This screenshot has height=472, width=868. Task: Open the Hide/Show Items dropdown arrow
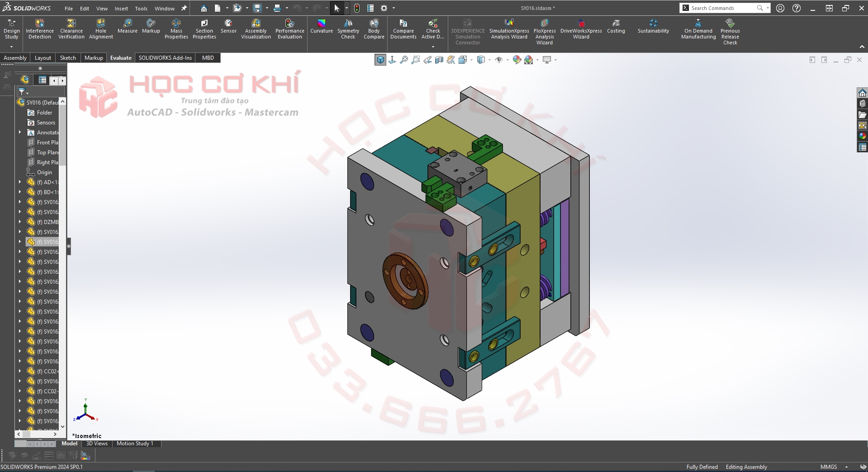508,60
